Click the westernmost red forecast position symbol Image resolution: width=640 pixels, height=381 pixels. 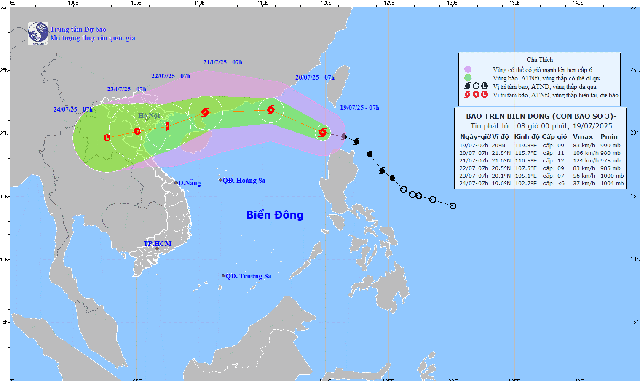[107, 137]
